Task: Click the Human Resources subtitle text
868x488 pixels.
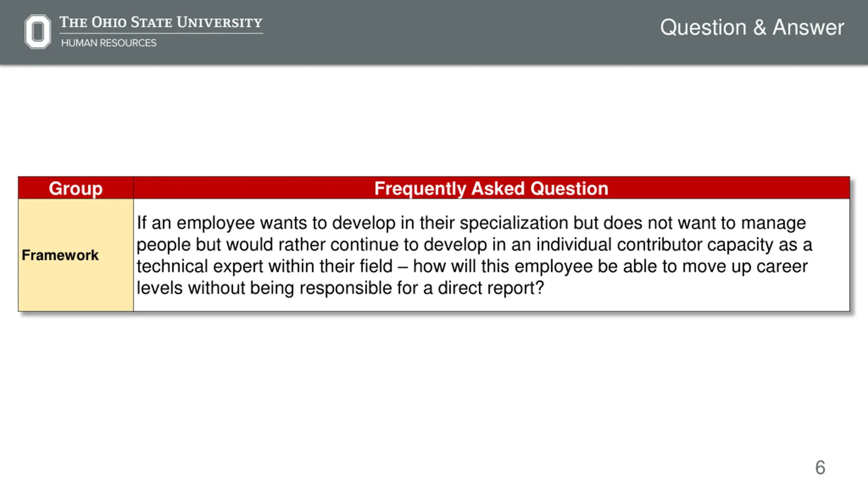Action: pyautogui.click(x=108, y=43)
